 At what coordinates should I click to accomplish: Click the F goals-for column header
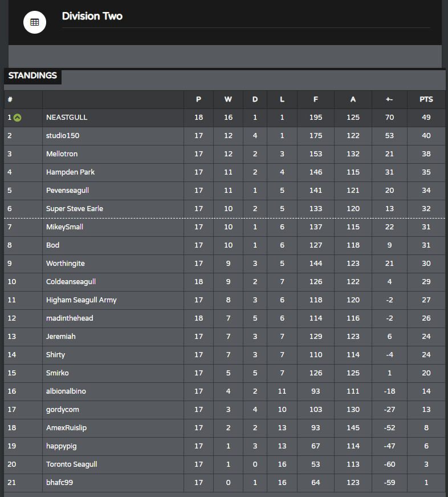pyautogui.click(x=316, y=99)
